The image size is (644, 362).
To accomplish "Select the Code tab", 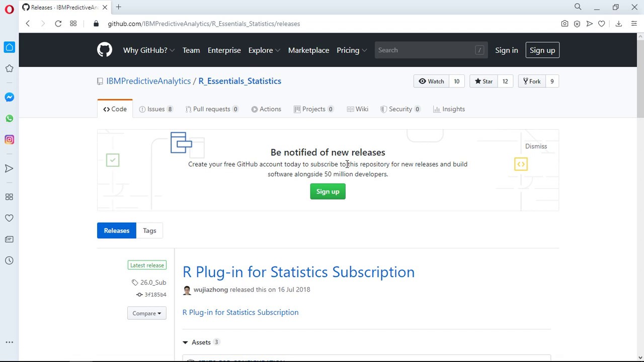I will 115,109.
